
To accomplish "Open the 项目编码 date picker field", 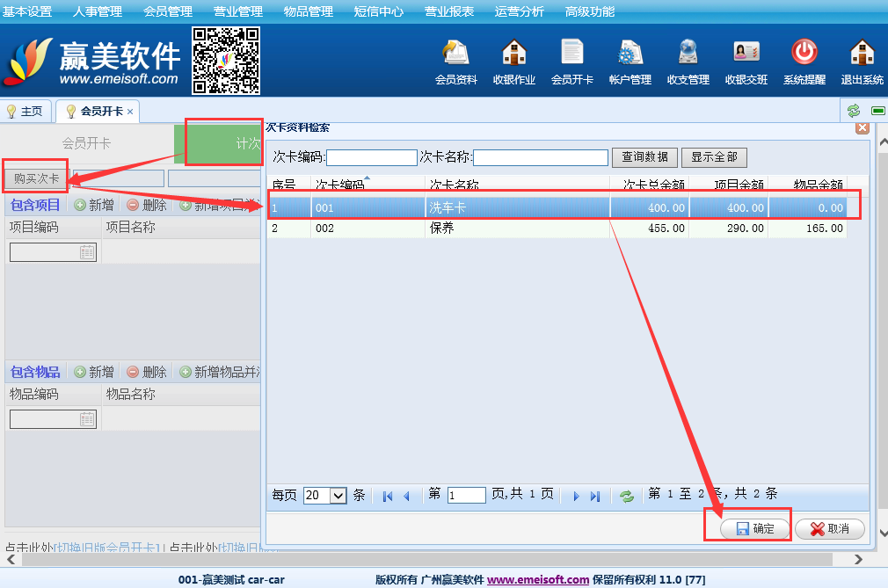I will click(x=87, y=252).
